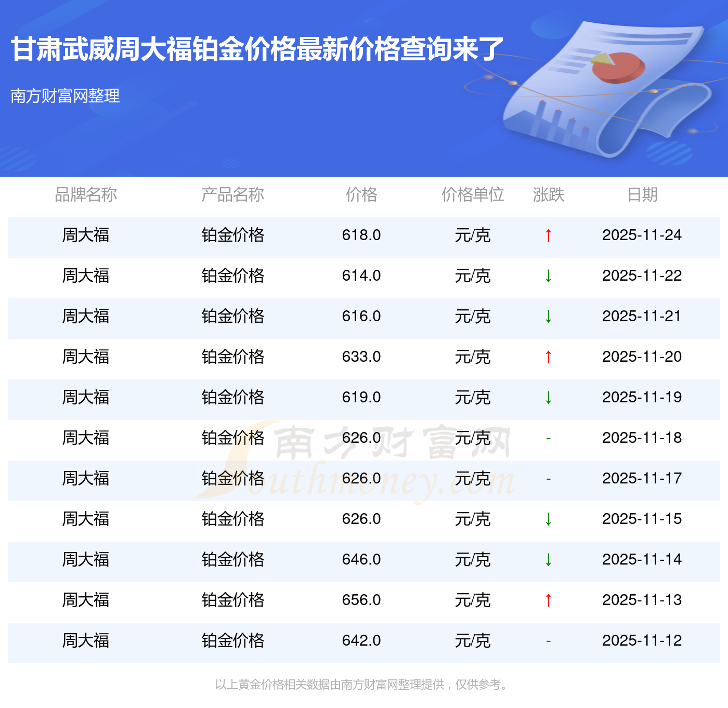Click the red pie chart illustration in the banner

coord(619,68)
